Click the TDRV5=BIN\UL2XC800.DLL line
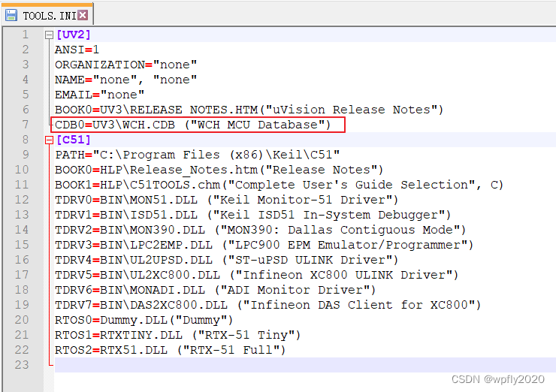This screenshot has width=556, height=392. point(257,275)
